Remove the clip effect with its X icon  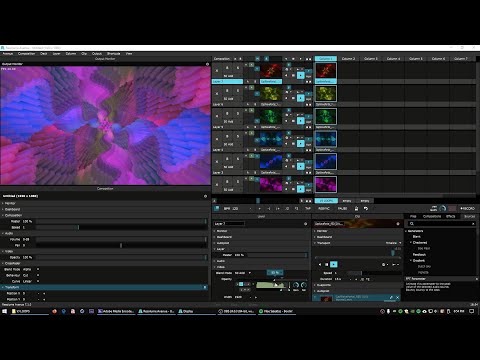397,297
